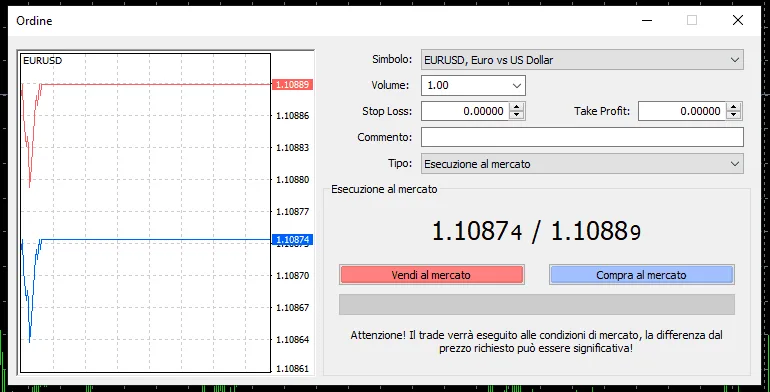Focus the Commento text field
The height and width of the screenshot is (392, 770).
[x=582, y=137]
